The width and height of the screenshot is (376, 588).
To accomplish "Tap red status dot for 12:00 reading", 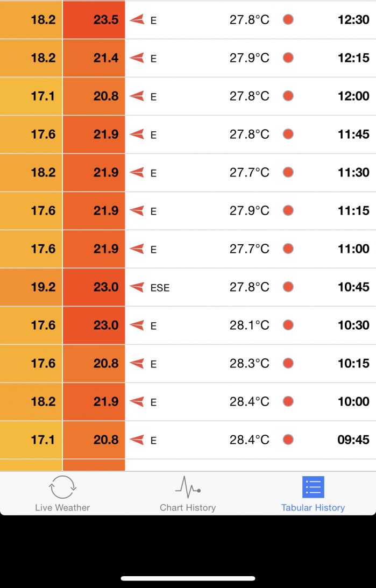I will tap(288, 96).
